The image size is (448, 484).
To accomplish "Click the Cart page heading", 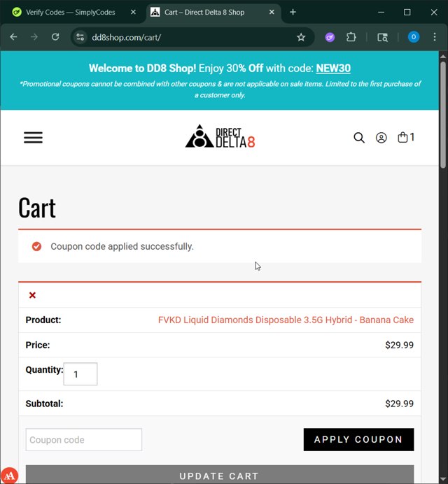I will point(37,208).
